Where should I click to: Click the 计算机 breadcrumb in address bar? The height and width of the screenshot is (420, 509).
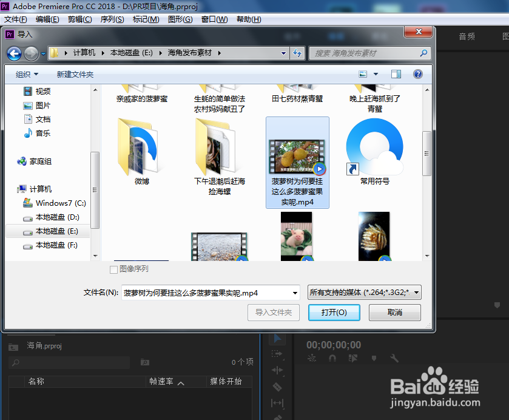(84, 53)
